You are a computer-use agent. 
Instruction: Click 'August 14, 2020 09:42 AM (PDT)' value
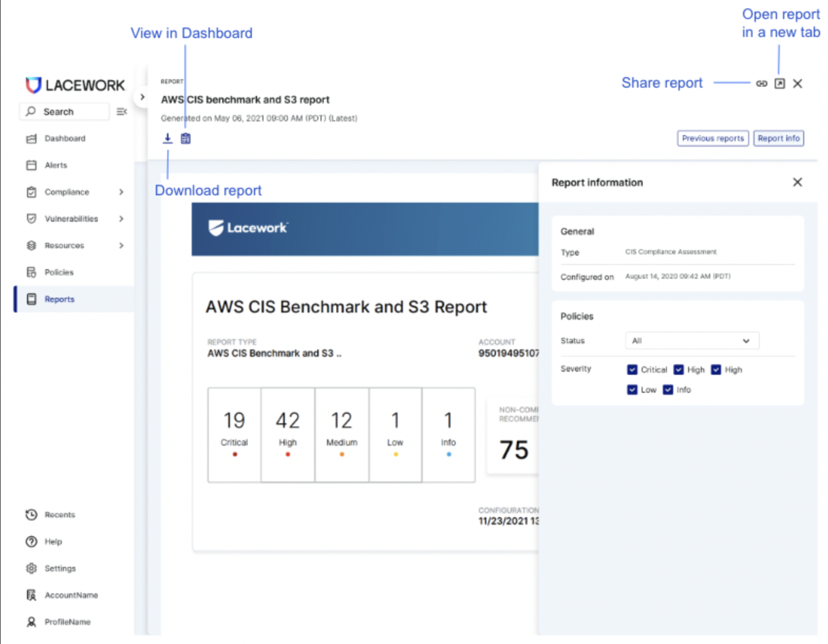coord(678,276)
